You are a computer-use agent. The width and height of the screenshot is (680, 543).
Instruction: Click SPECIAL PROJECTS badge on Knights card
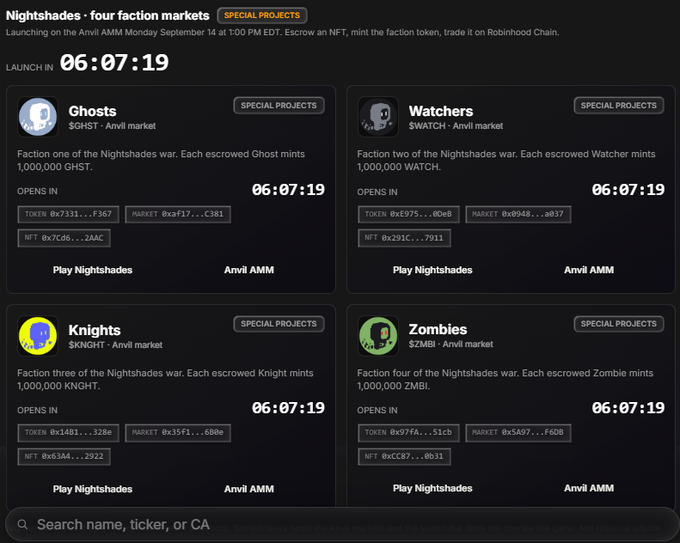pos(279,324)
